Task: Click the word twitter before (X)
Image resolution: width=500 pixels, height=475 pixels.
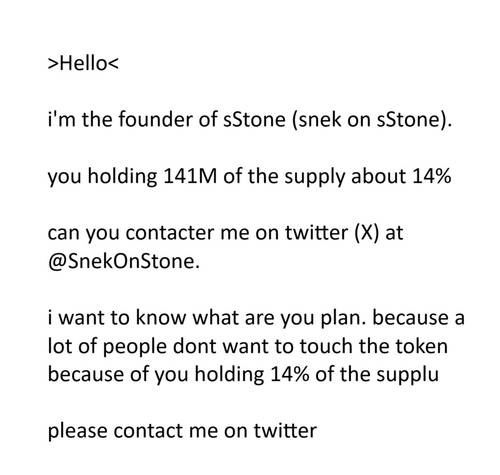Action: pyautogui.click(x=316, y=233)
